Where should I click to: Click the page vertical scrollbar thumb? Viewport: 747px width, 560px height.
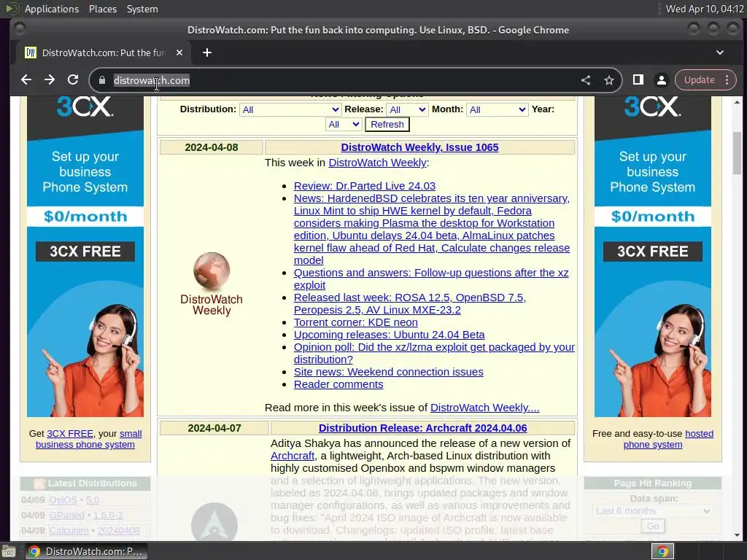click(x=737, y=152)
